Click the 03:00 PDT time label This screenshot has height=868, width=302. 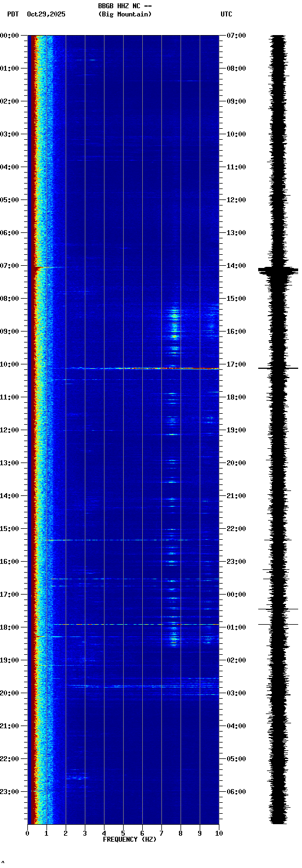9,134
